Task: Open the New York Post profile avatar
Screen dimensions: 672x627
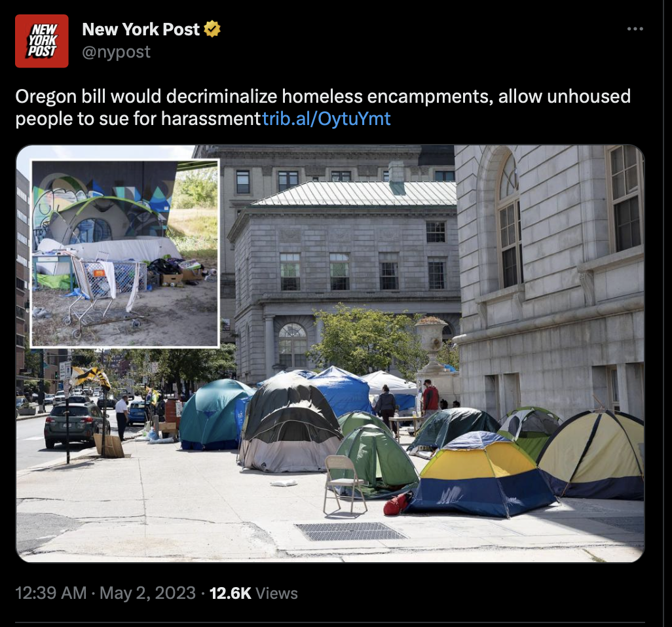Action: [41, 41]
